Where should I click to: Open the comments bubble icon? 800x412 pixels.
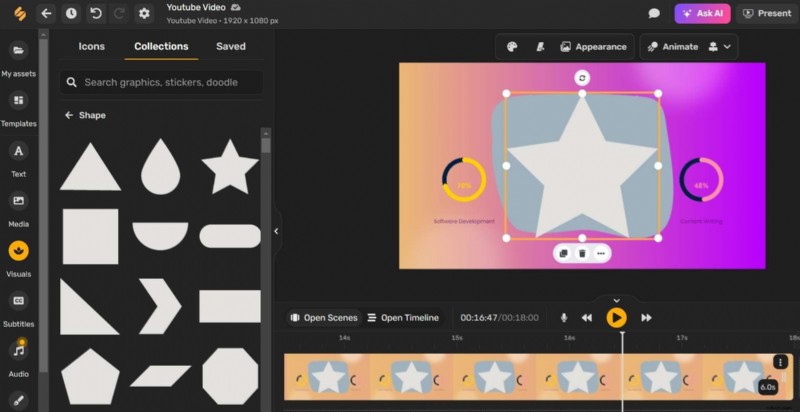click(x=654, y=14)
